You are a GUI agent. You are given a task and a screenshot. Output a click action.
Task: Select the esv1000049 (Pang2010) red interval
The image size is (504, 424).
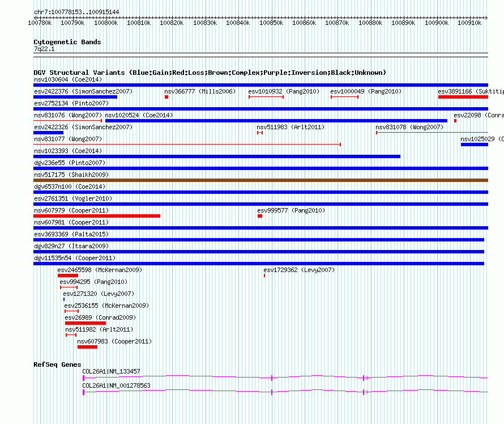click(344, 97)
